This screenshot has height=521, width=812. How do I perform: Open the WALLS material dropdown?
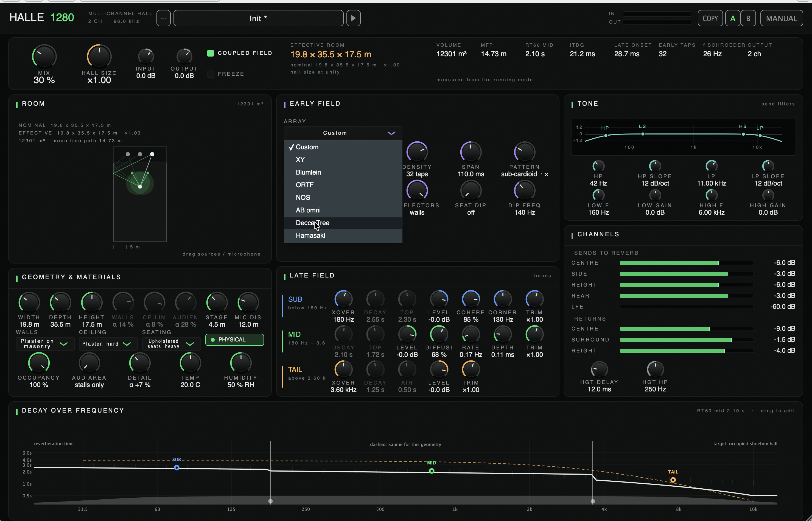45,344
